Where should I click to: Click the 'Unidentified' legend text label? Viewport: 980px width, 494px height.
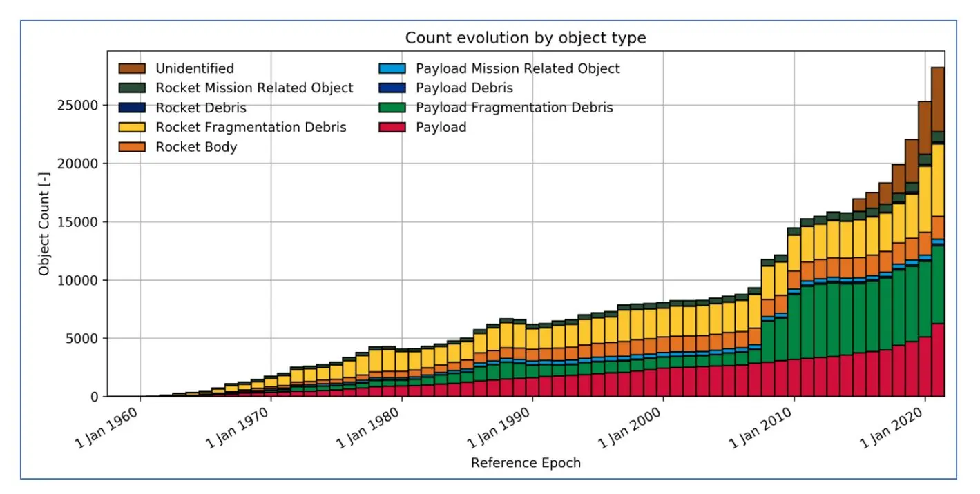[x=195, y=68]
